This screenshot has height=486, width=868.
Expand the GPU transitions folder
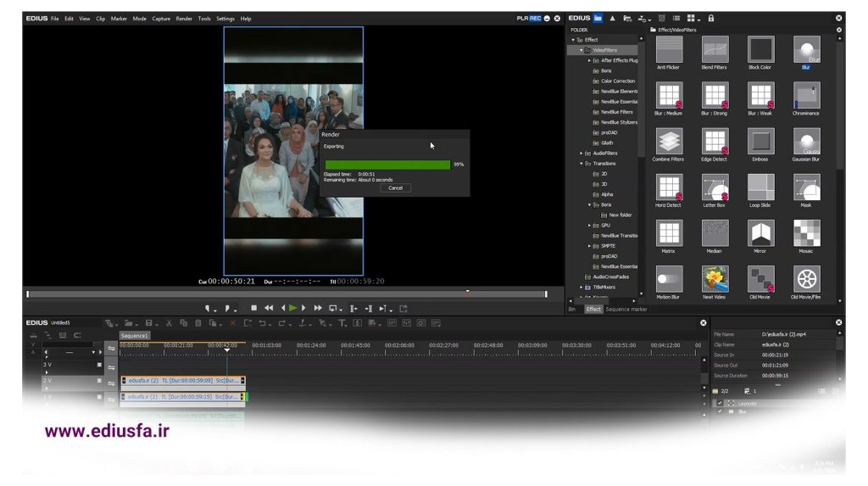point(589,226)
